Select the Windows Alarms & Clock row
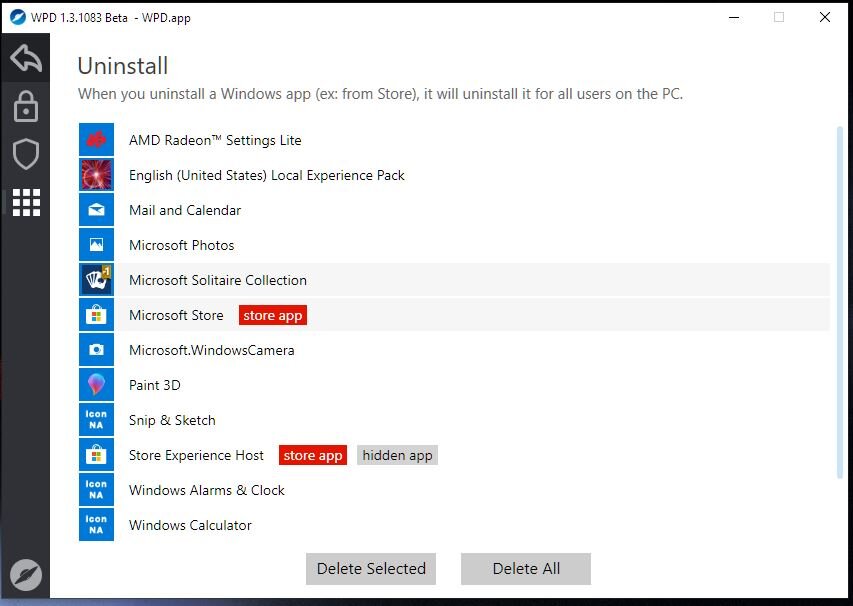Viewport: 853px width, 606px height. (454, 490)
